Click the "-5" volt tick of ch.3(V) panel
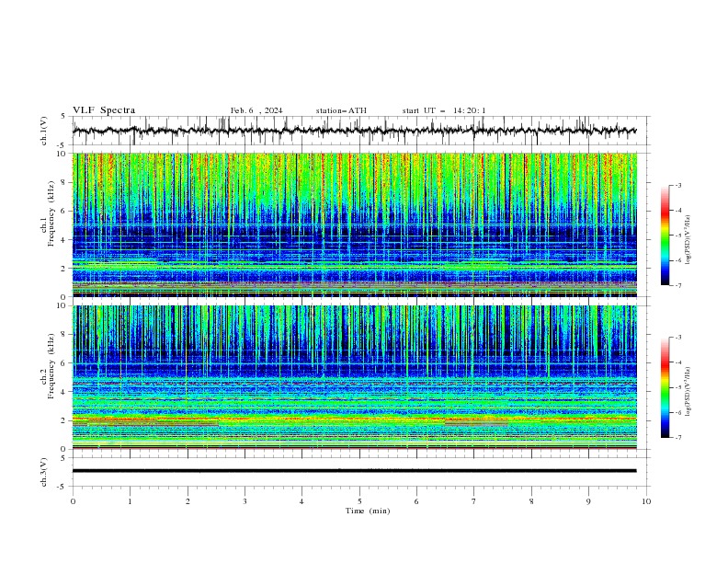 point(61,487)
